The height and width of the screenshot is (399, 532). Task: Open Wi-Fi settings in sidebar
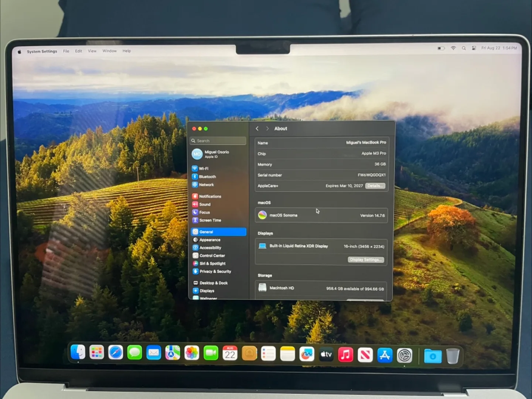pyautogui.click(x=203, y=169)
